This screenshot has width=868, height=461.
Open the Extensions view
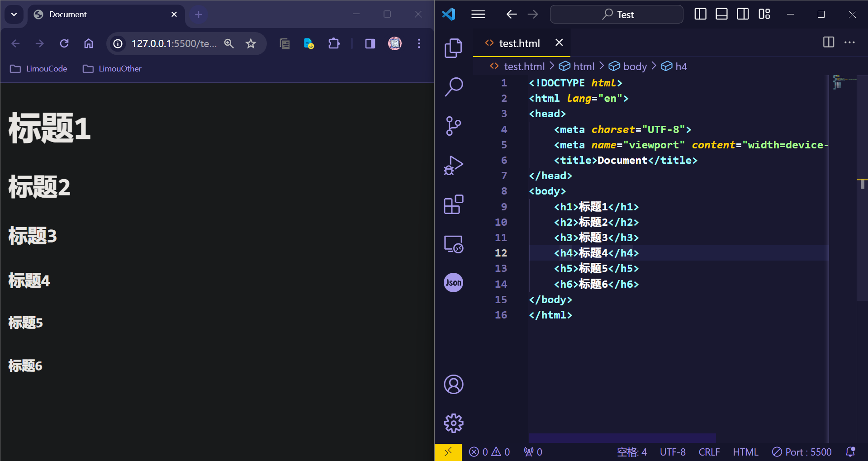[453, 204]
